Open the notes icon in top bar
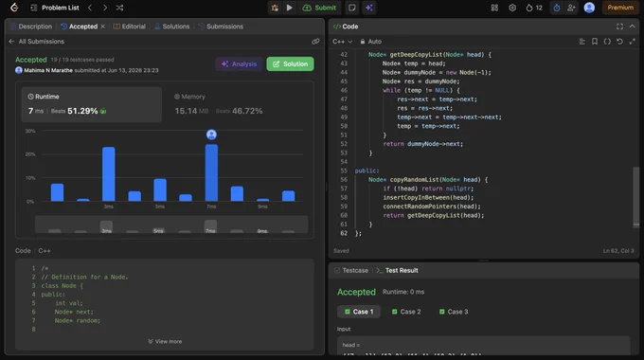The image size is (644, 360). click(x=352, y=8)
